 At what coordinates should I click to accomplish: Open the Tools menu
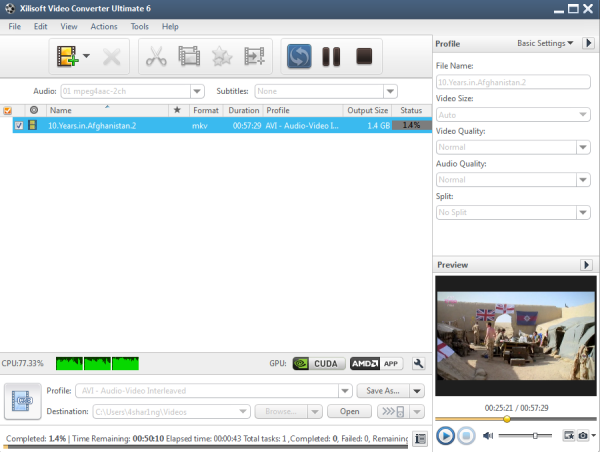coord(139,26)
